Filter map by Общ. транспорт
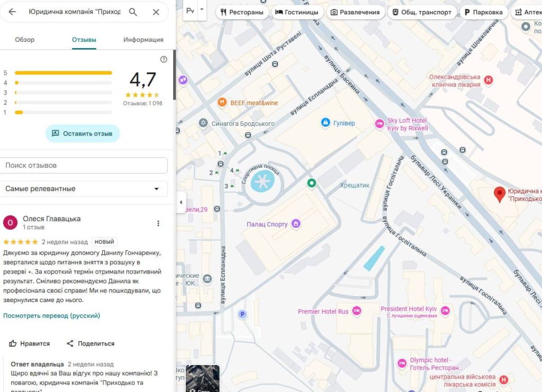The height and width of the screenshot is (392, 542). 422,12
